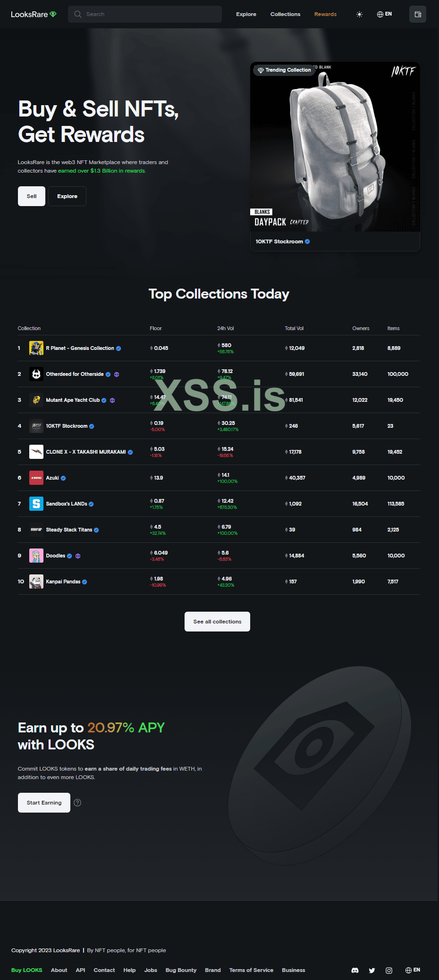The width and height of the screenshot is (439, 980).
Task: Click the purple rewards badge beside Doodles
Action: coord(78,556)
